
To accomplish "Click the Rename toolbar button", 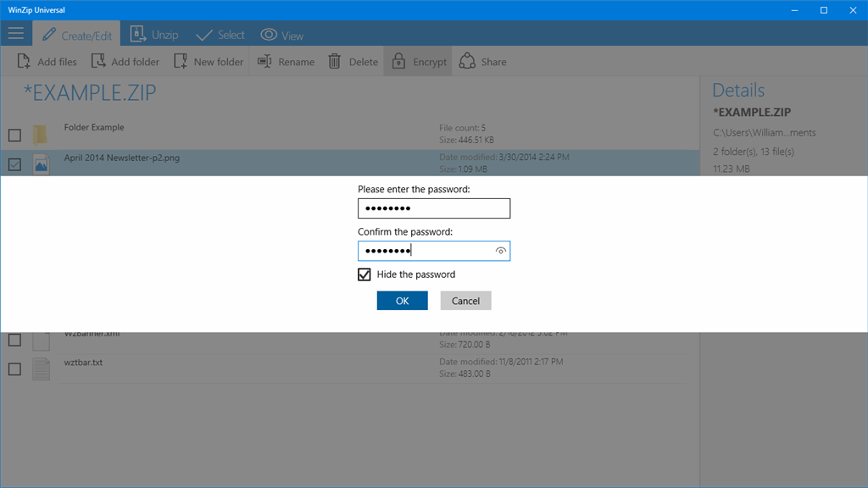I will coord(286,61).
